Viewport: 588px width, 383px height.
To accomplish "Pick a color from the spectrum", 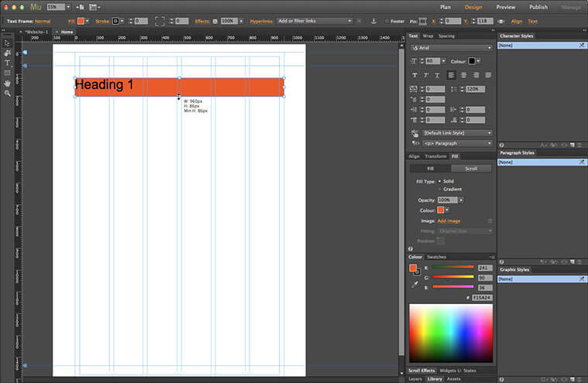I will pos(450,333).
